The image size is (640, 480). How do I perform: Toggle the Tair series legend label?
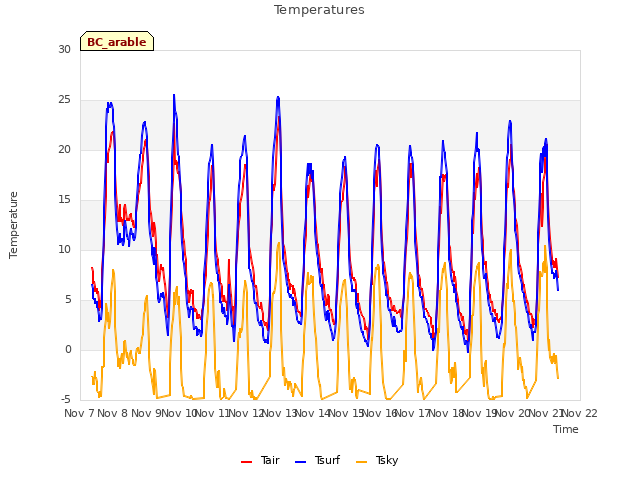(x=270, y=460)
